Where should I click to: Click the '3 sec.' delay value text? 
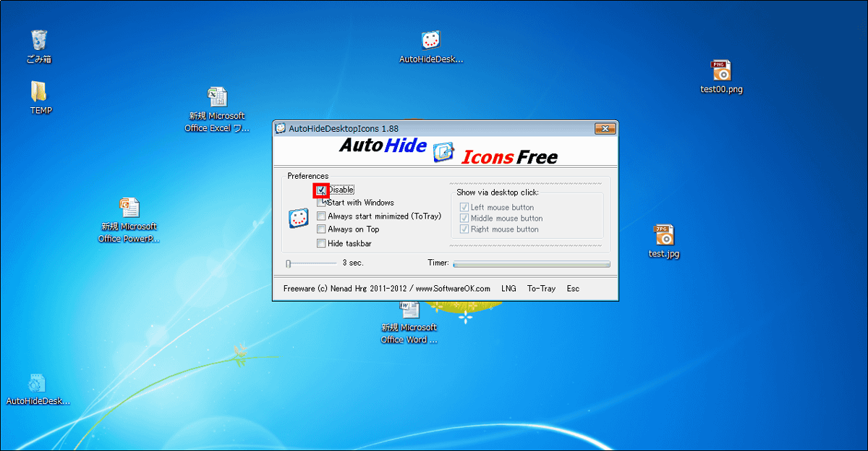pos(353,263)
